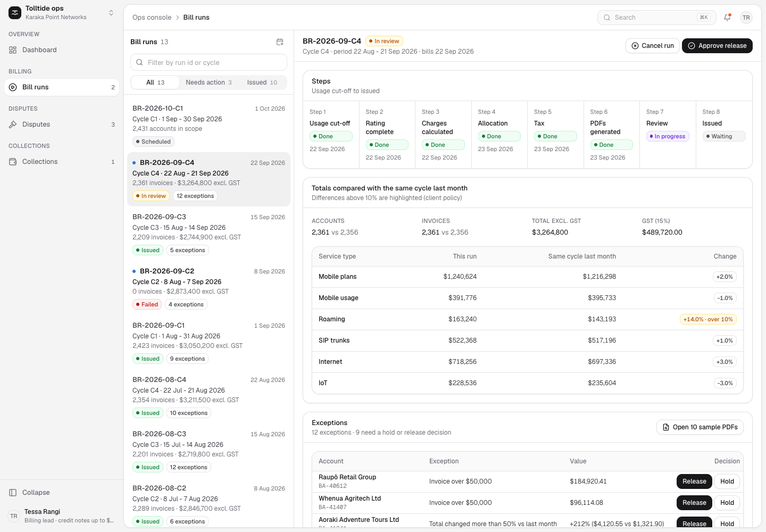Open bill run BR-2026-09-C1
This screenshot has width=766, height=532.
tap(209, 342)
